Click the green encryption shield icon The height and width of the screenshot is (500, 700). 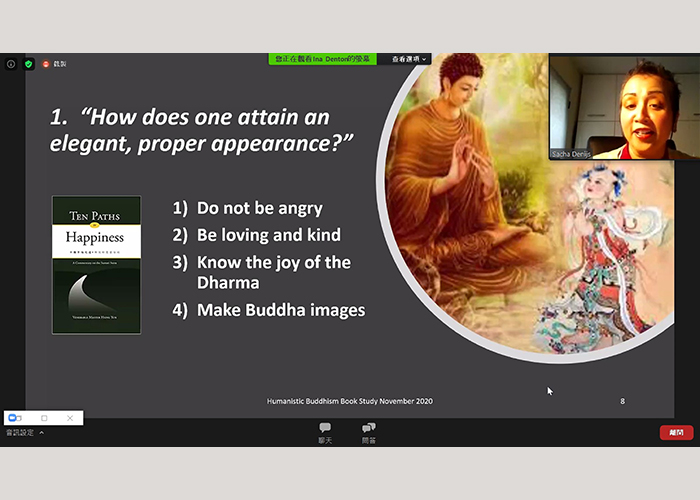point(29,64)
